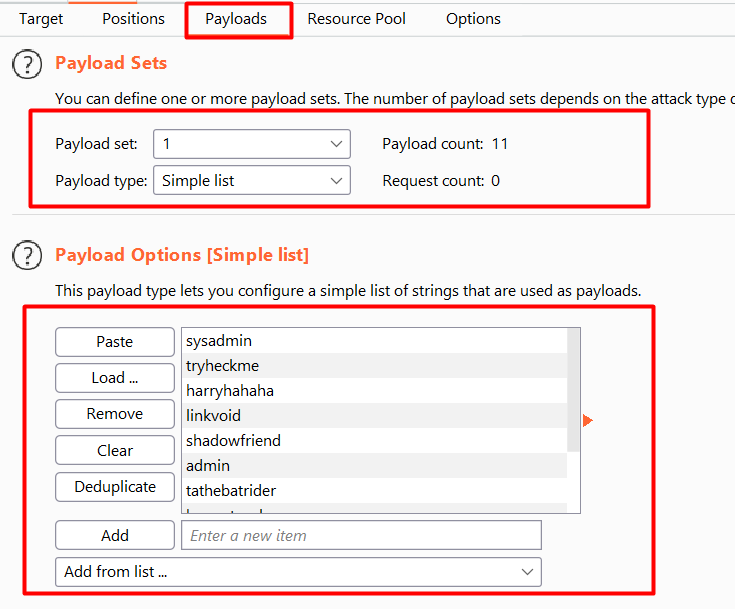The width and height of the screenshot is (735, 609).
Task: Select linkvoid payload entry
Action: tap(375, 415)
